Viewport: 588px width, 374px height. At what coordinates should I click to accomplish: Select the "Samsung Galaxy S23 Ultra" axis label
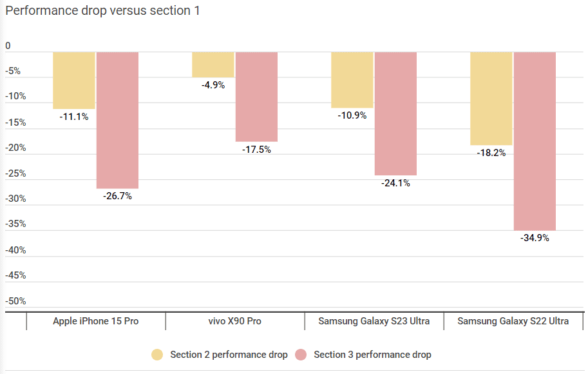pos(374,321)
